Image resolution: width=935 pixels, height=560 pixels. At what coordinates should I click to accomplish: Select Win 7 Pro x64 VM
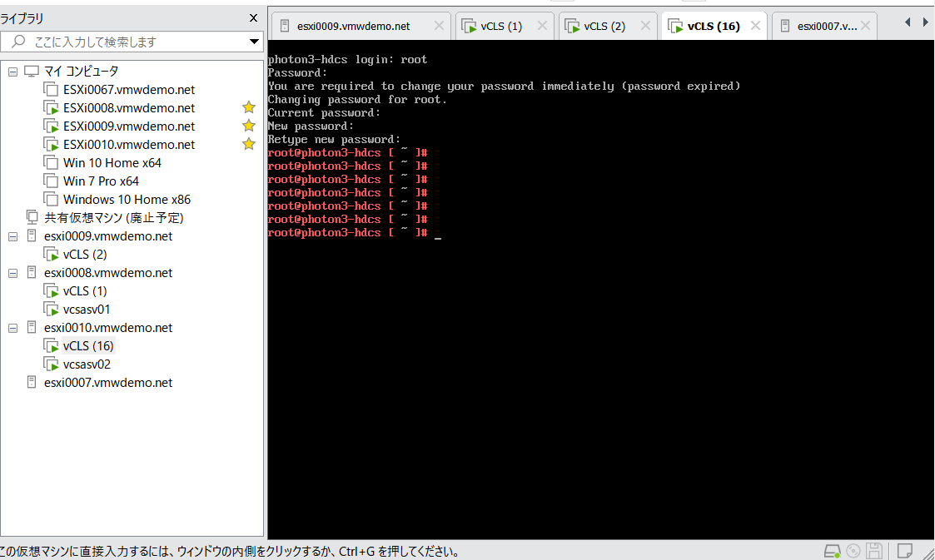coord(101,181)
